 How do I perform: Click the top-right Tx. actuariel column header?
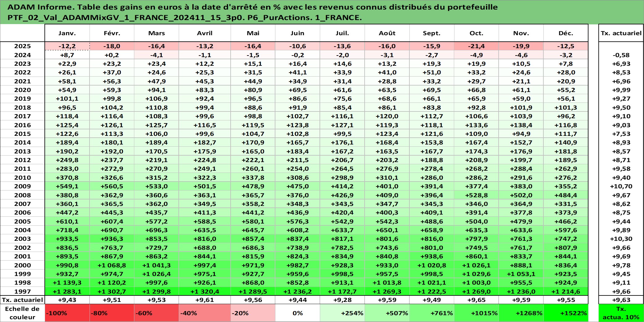[x=621, y=33]
